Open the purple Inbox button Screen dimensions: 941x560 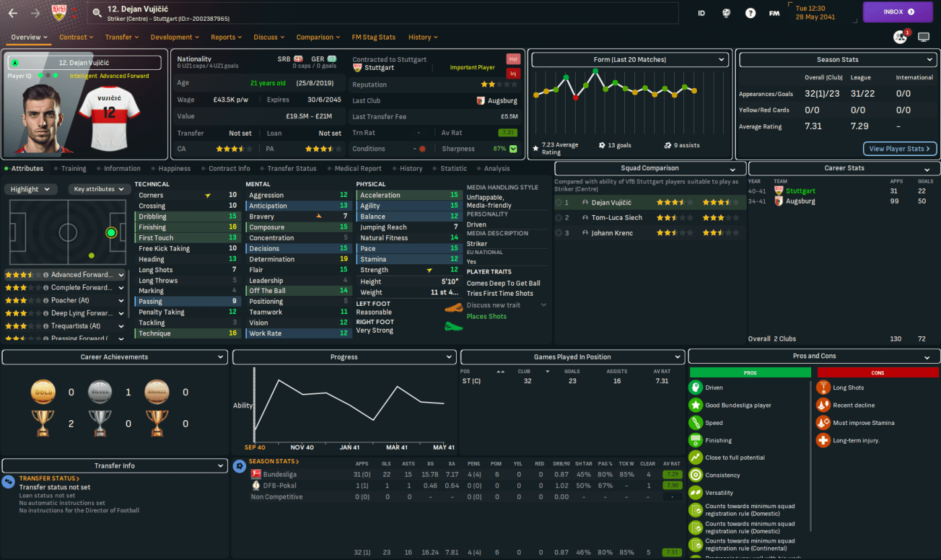coord(899,11)
